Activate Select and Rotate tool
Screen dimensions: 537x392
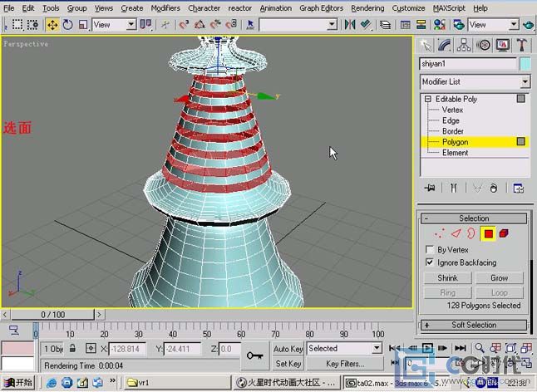68,25
